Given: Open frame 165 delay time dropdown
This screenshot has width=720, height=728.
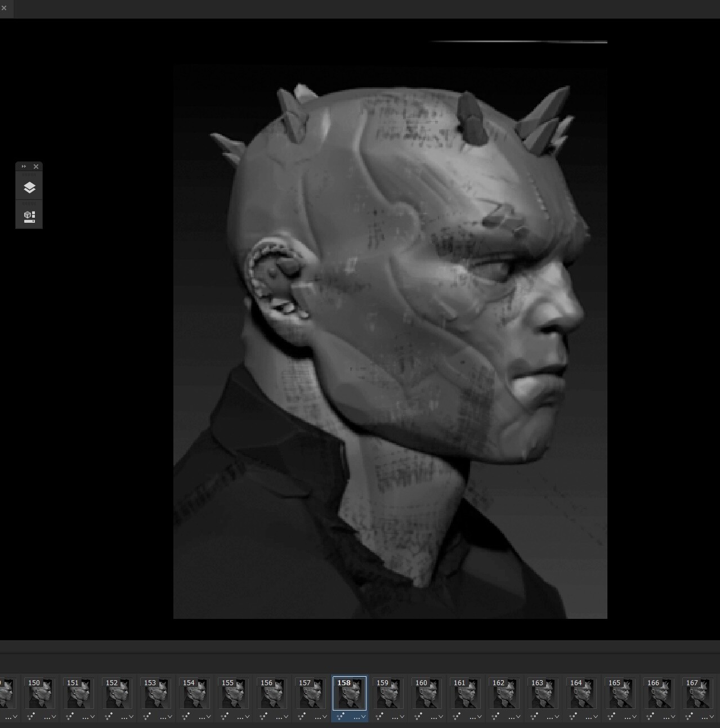Looking at the screenshot, I should pyautogui.click(x=630, y=717).
